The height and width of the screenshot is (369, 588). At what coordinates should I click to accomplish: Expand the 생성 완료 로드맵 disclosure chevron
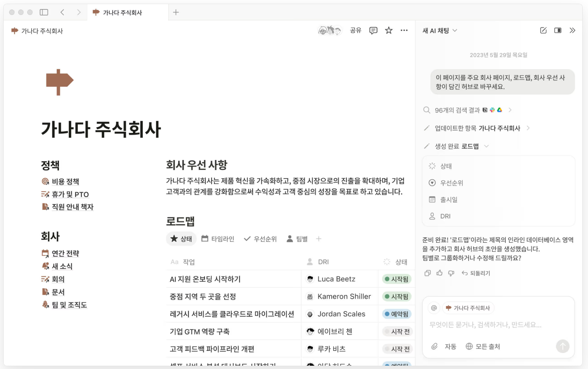click(x=487, y=146)
